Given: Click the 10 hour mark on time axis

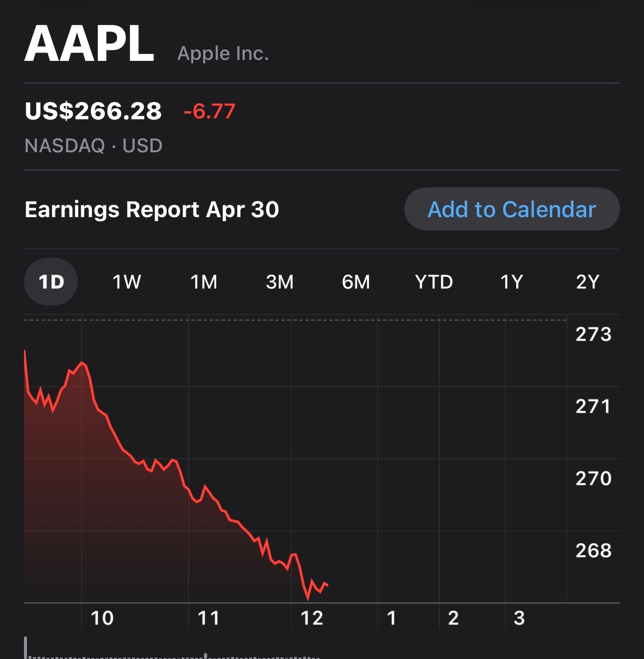Looking at the screenshot, I should [102, 618].
